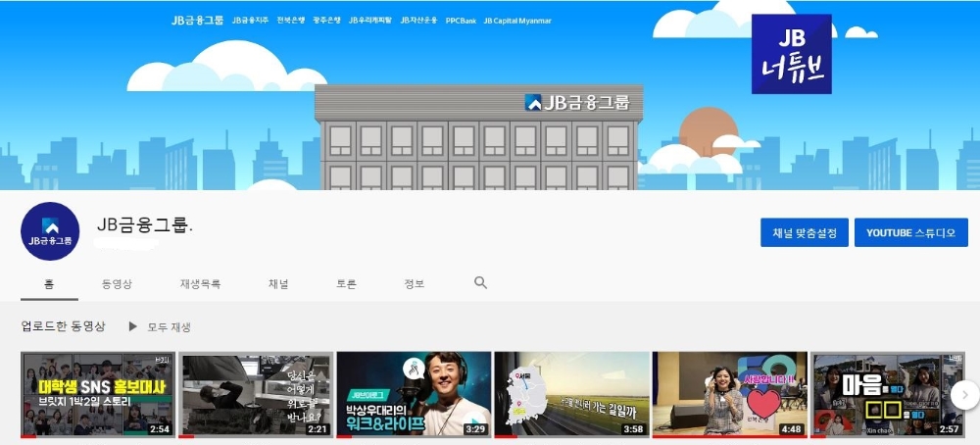Click JB금융그룹 link in banner
Screen dimensions: 980x445
pyautogui.click(x=197, y=20)
